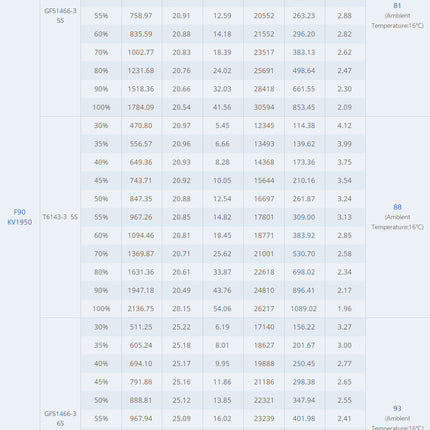Click the 25.22 voltage cell
This screenshot has width=430, height=430.
(x=181, y=327)
